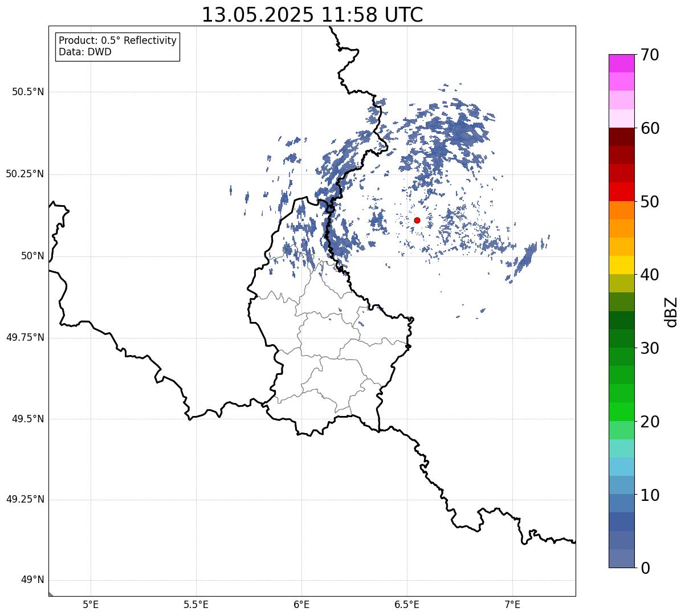Viewport: 685px width, 616px height.
Task: Click the 'Data: DWD' text
Action: (85, 52)
